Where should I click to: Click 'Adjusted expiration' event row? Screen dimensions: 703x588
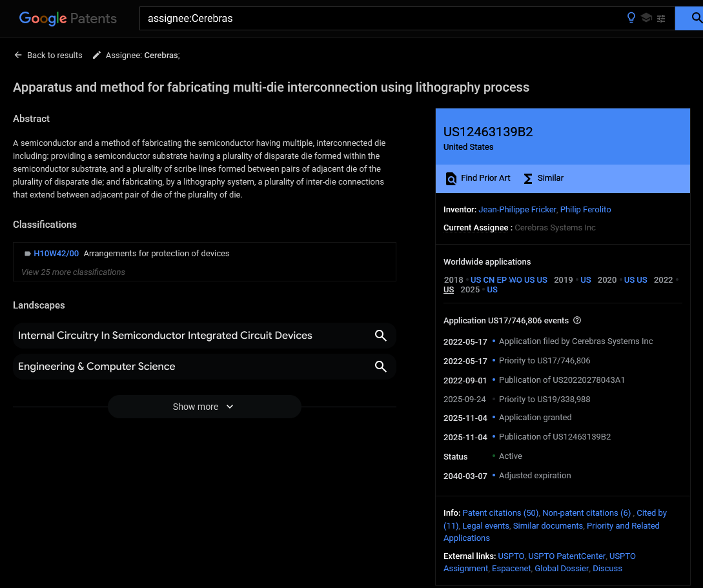[x=507, y=476]
